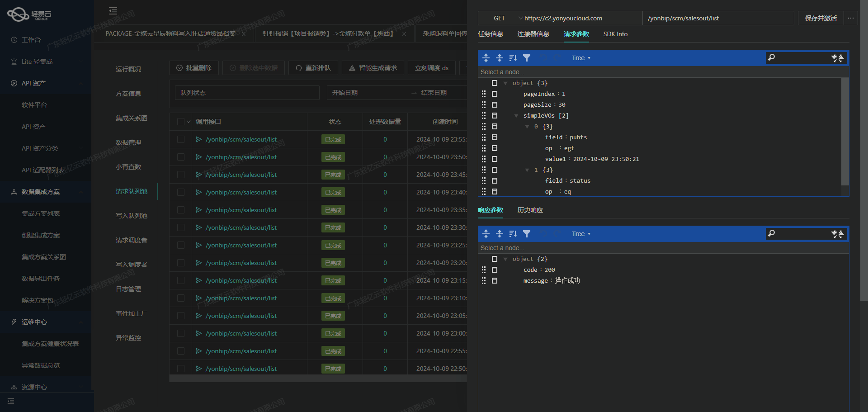Open the Tree mode dropdown in request editor

pos(581,58)
